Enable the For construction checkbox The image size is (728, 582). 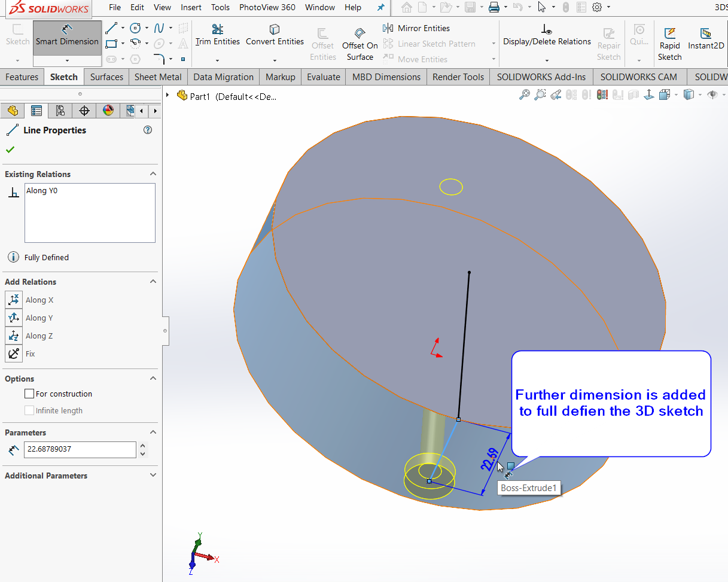(29, 394)
